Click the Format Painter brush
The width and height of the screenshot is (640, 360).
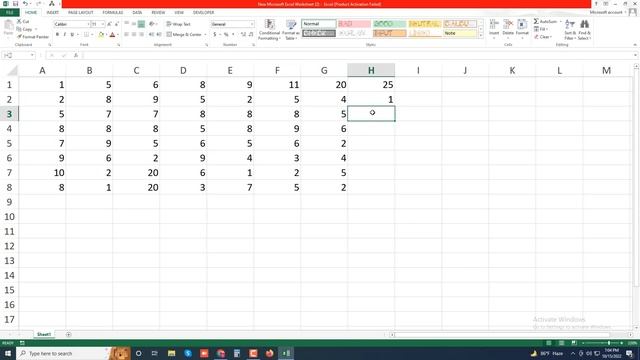19,37
